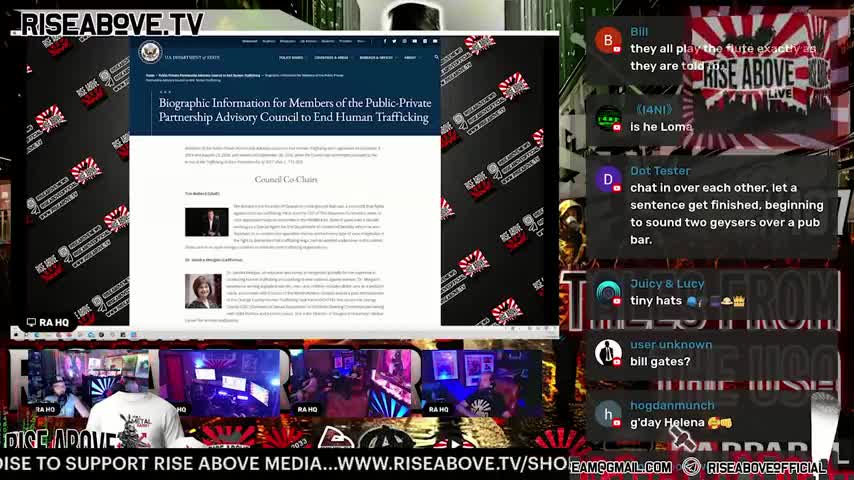This screenshot has width=854, height=480.
Task: Click the 'Biographic Information for Members' page title
Action: (295, 110)
